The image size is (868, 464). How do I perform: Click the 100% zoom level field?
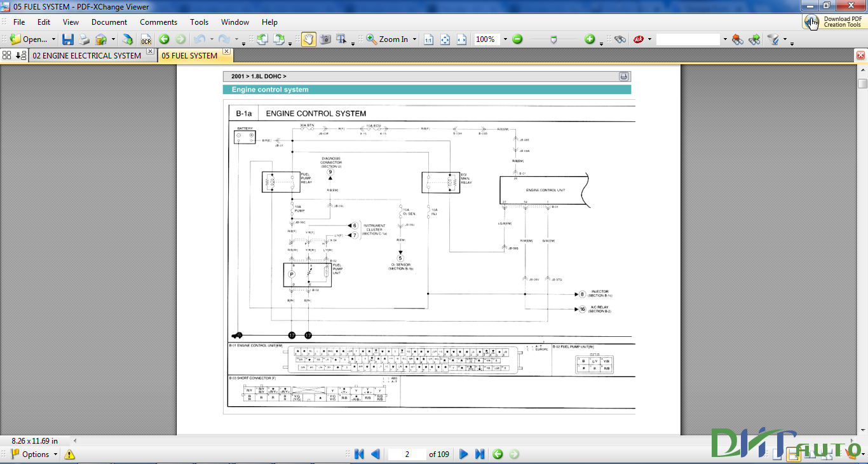click(487, 39)
